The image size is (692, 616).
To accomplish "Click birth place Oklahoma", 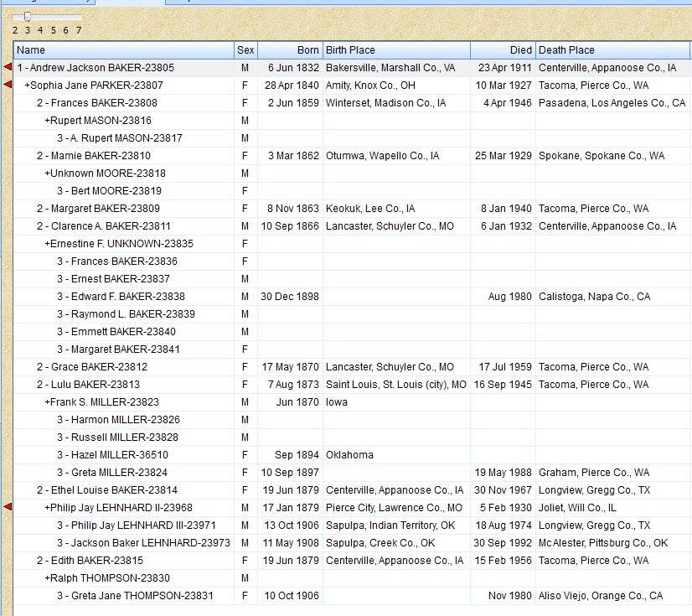I will click(349, 455).
